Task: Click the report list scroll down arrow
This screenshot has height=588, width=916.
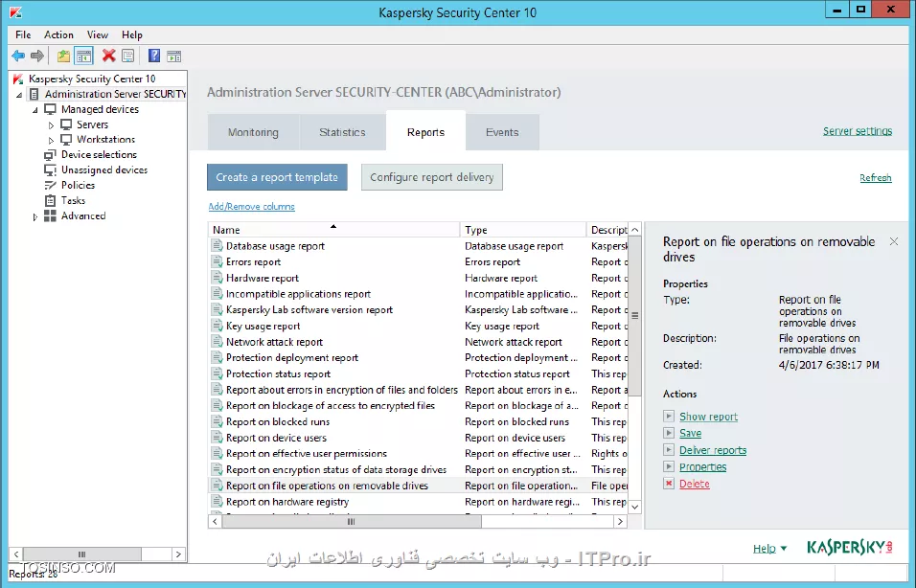Action: coord(635,507)
